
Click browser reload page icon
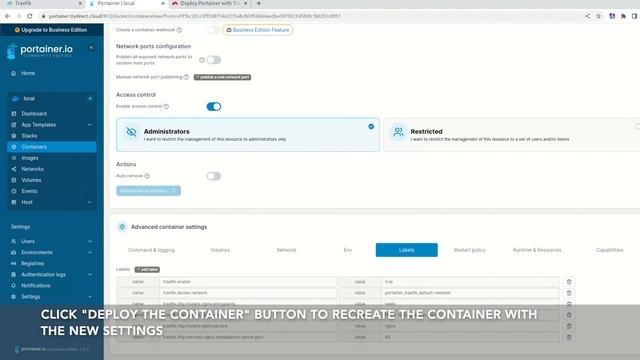(x=29, y=16)
